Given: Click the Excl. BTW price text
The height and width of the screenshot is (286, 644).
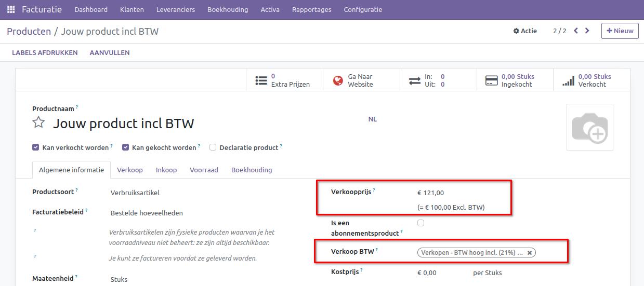Looking at the screenshot, I should click(x=451, y=208).
